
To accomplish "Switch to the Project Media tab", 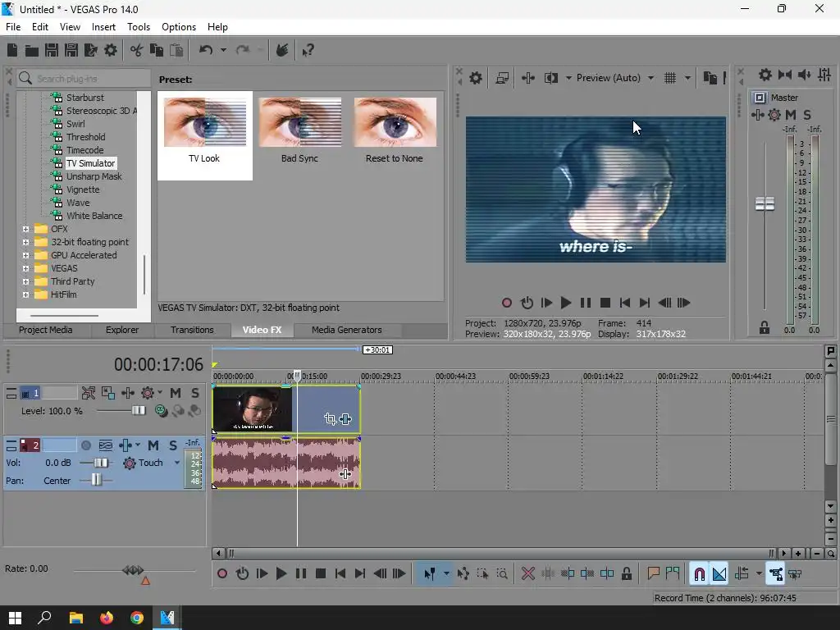I will (x=46, y=330).
